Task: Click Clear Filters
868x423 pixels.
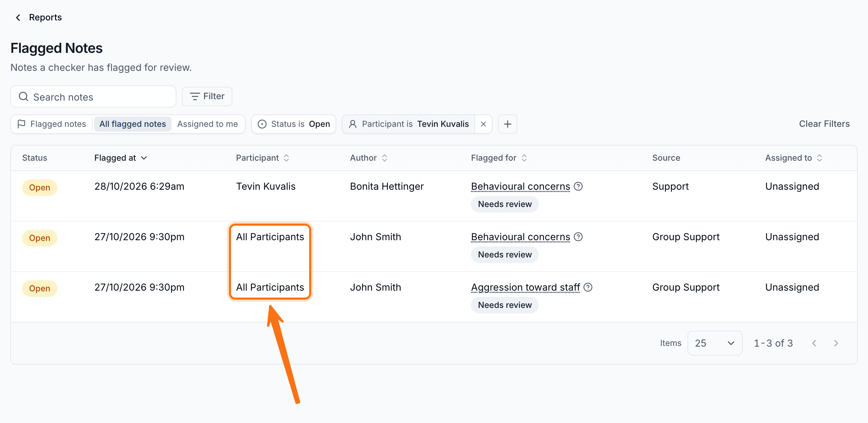Action: (824, 124)
